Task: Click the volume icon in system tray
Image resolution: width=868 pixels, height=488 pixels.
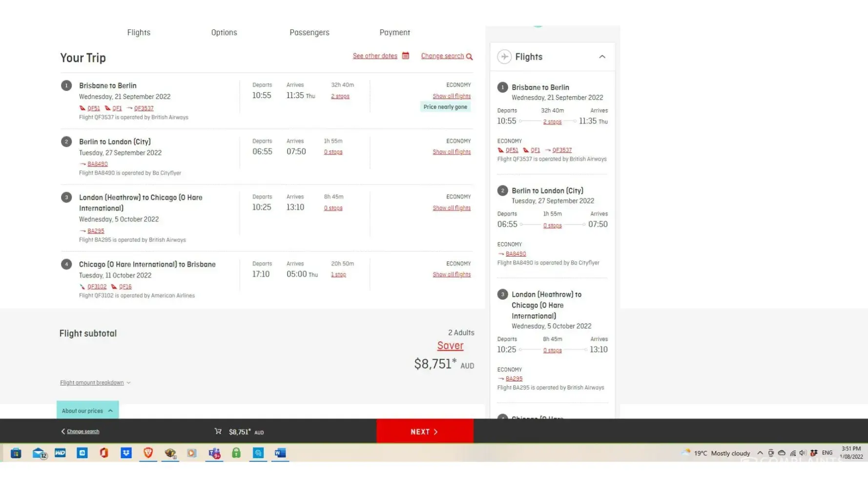Action: click(802, 453)
